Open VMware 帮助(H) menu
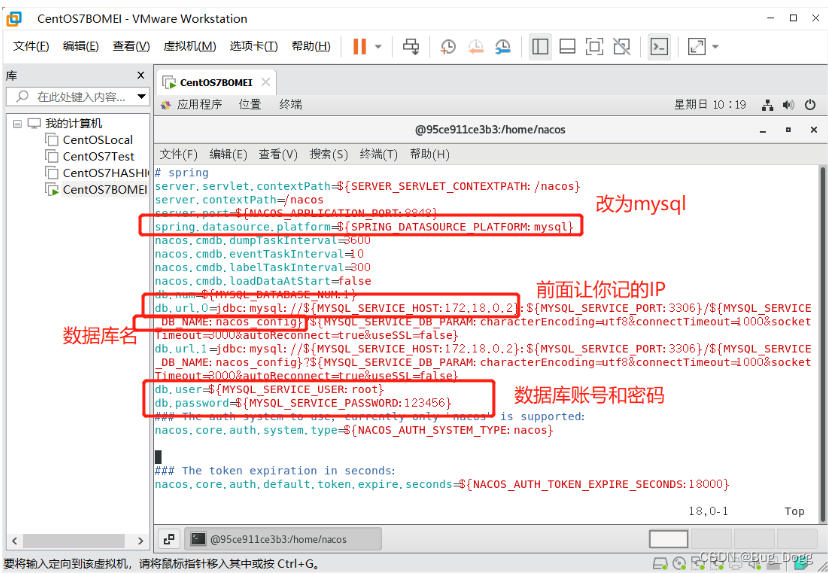The width and height of the screenshot is (828, 574). click(x=311, y=46)
